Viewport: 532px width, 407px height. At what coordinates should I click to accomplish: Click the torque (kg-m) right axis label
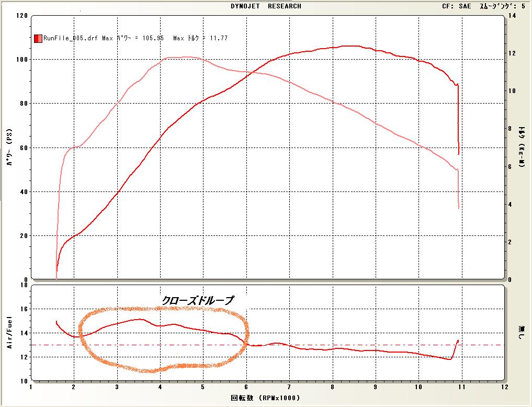522,147
